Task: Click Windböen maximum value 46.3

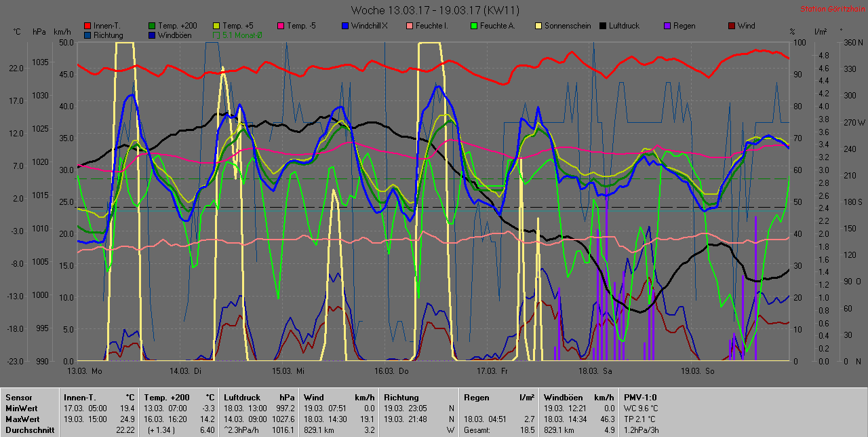Action: click(607, 419)
